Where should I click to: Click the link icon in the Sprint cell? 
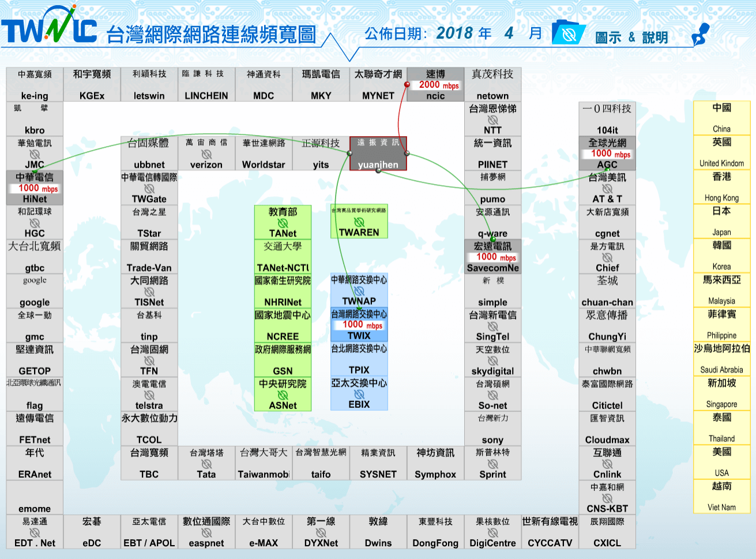coord(492,464)
